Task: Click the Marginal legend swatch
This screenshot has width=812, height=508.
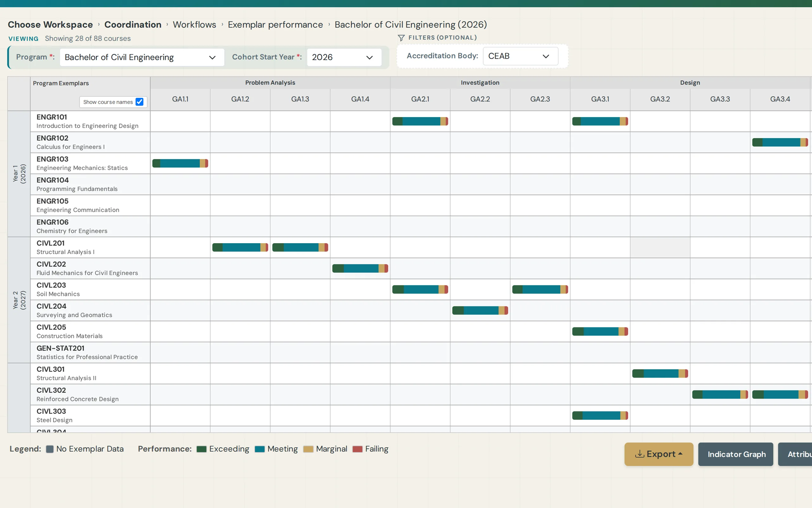Action: (308, 449)
